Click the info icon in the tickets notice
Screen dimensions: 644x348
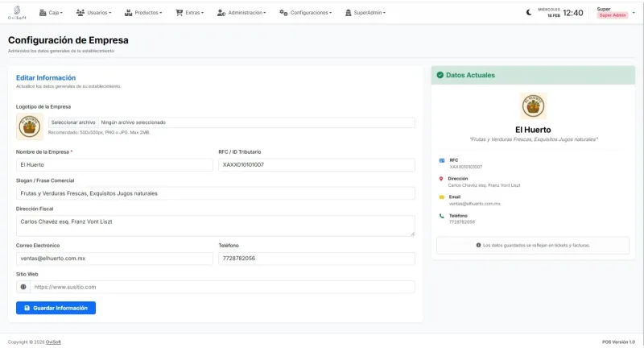pos(478,245)
